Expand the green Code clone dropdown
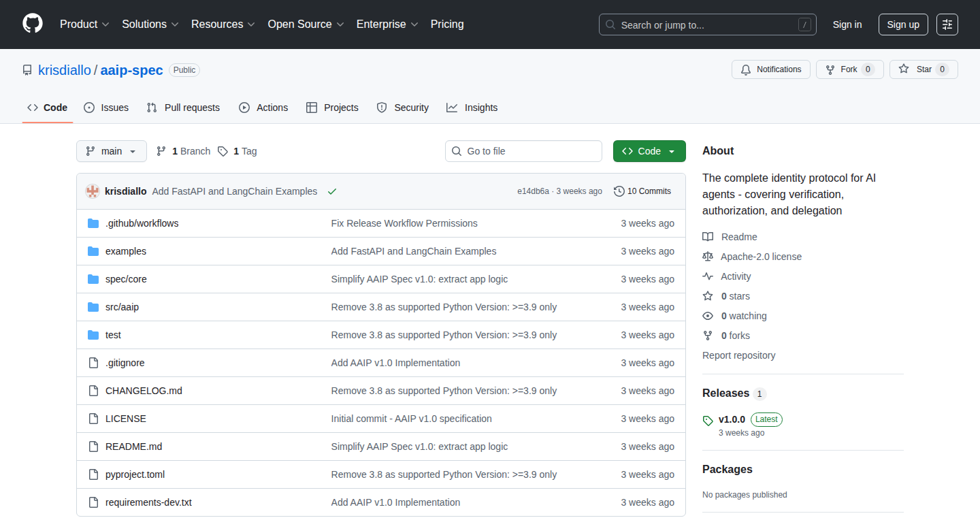Screen dimensions: 980x518 click(x=649, y=151)
